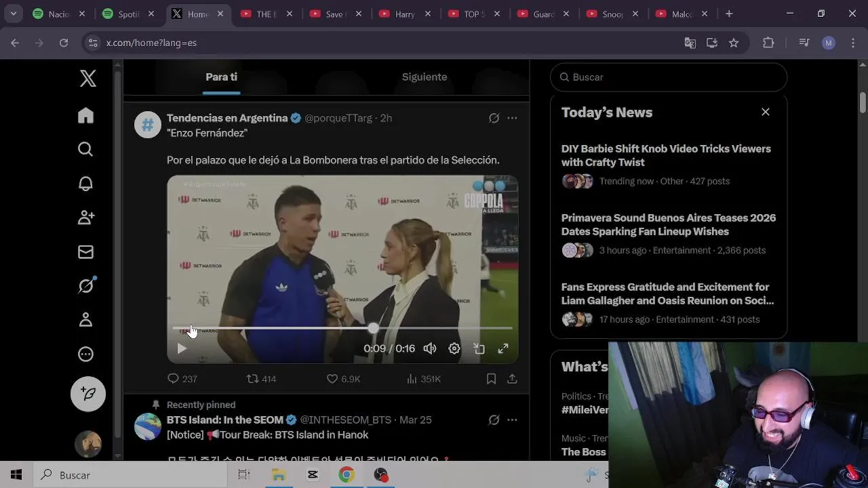Open Chrome from the taskbar
The height and width of the screenshot is (488, 868).
(x=347, y=475)
